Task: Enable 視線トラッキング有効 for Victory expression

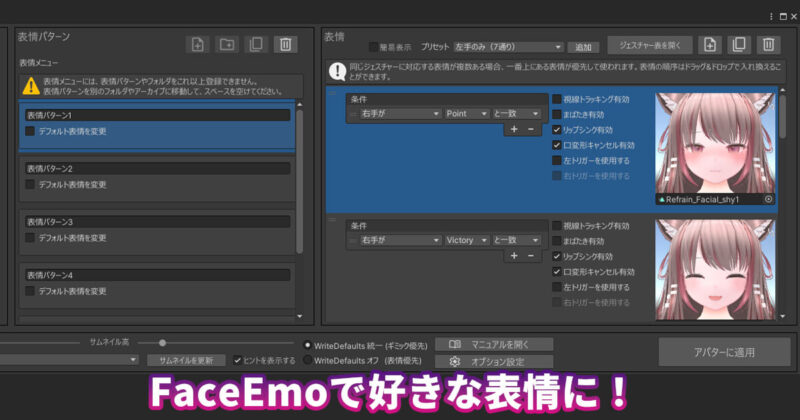Action: tap(557, 226)
